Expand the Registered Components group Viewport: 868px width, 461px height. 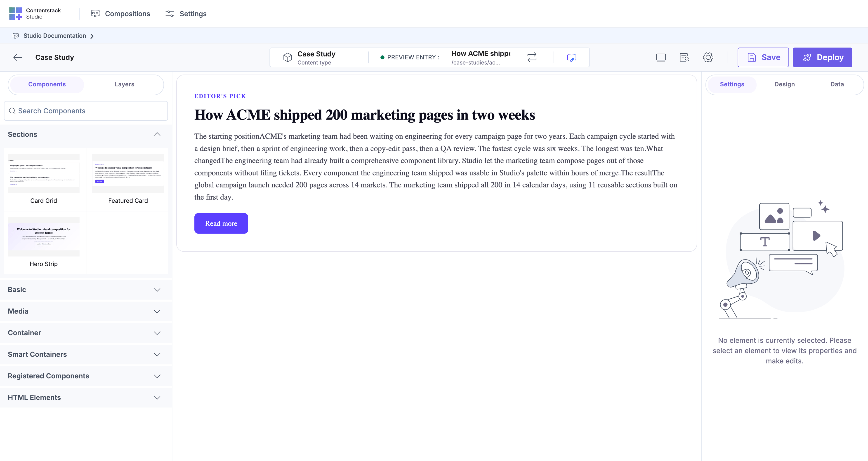click(x=86, y=376)
